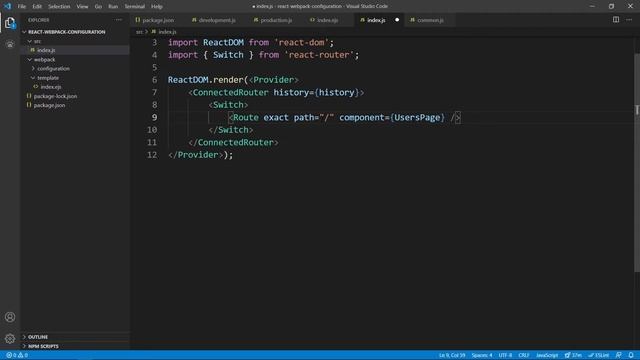Open the Help menu
The height and width of the screenshot is (360, 640).
coord(157,7)
